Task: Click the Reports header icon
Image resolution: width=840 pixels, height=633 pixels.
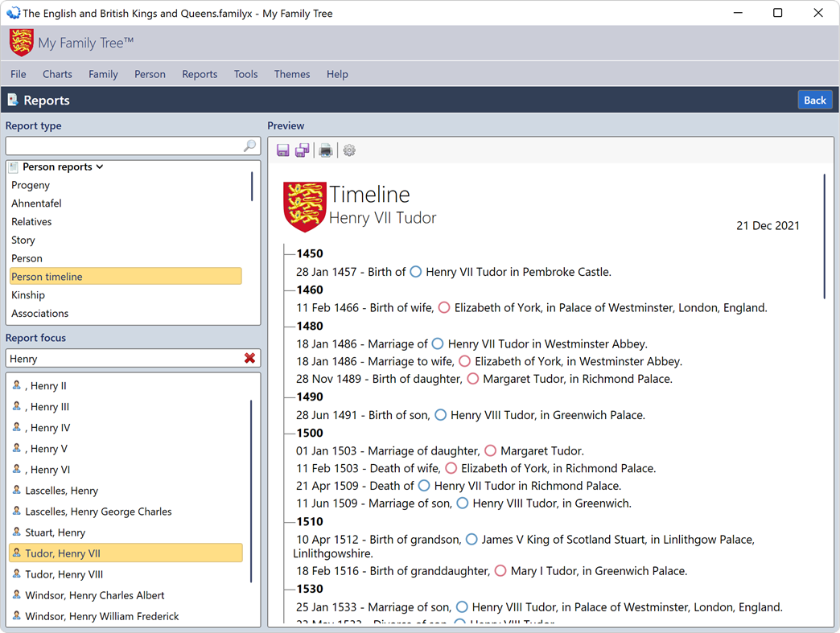Action: [x=12, y=99]
